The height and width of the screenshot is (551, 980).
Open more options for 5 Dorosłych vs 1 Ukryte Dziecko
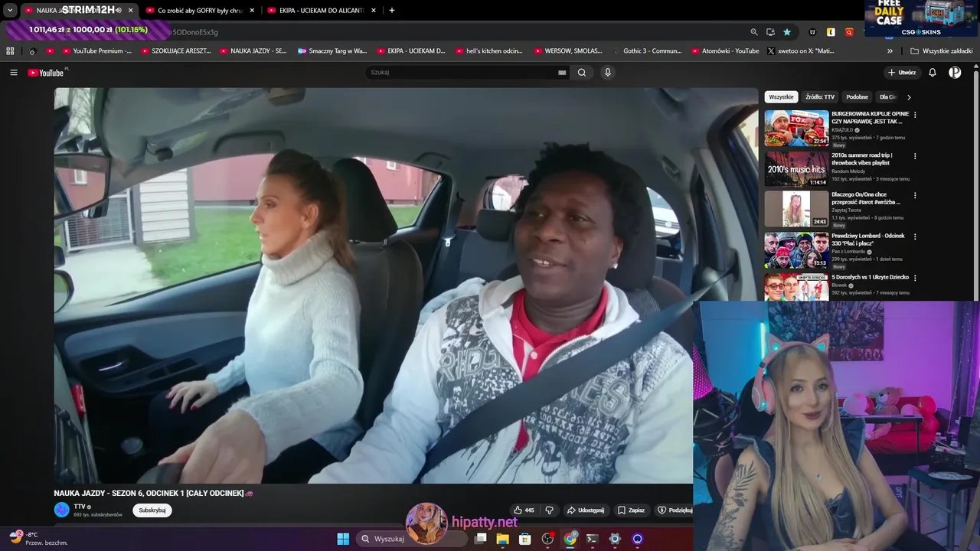pyautogui.click(x=915, y=278)
